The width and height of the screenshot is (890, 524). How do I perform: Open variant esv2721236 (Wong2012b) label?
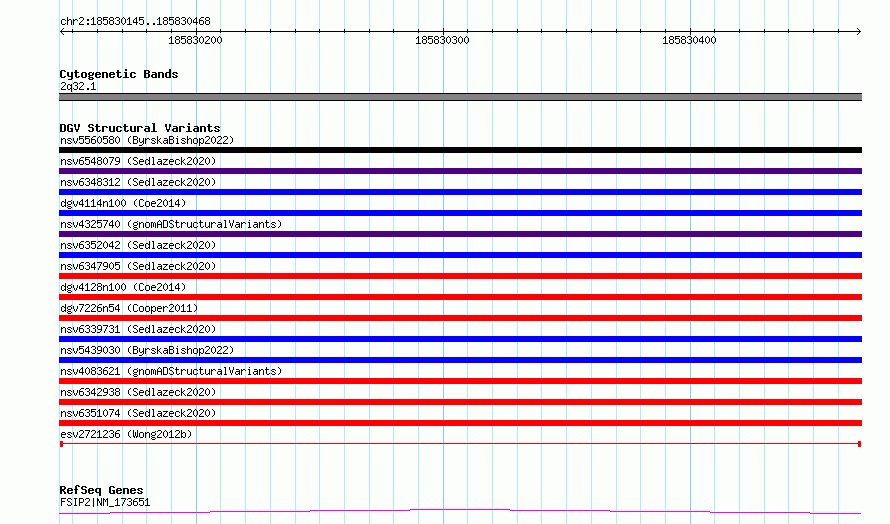tap(126, 434)
